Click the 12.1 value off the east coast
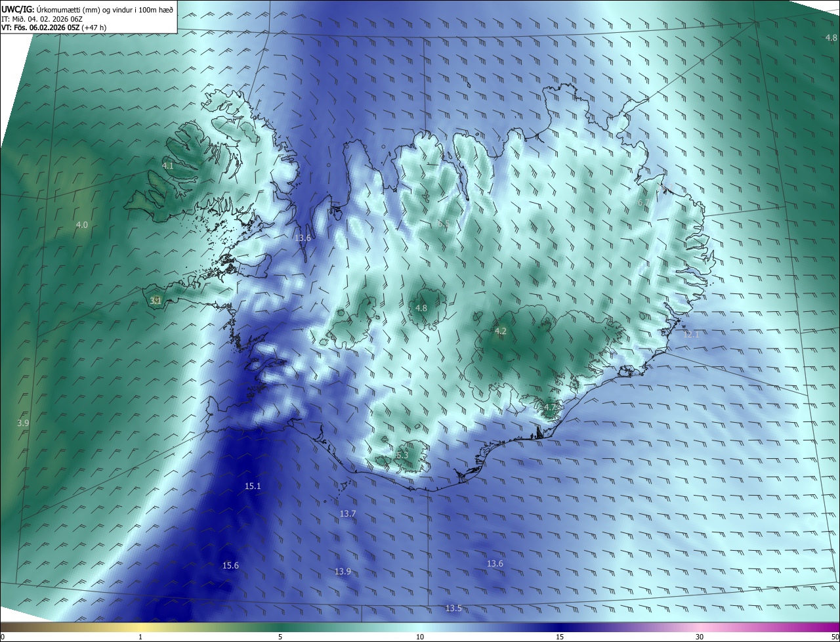 point(692,335)
